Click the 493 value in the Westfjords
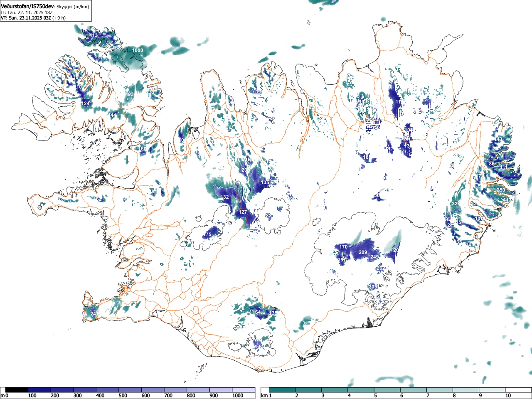The image size is (532, 399). 130,94
